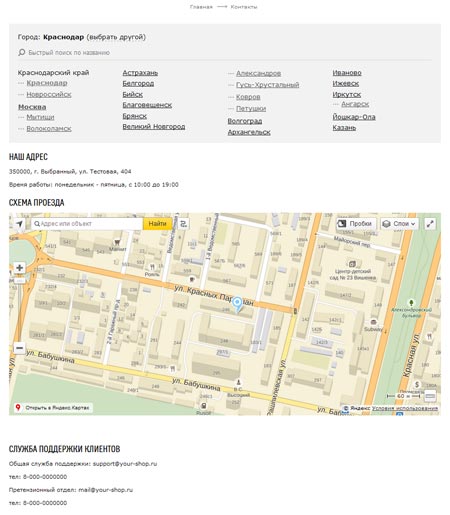The image size is (450, 515).
Task: Toggle the Пробки traffic layer
Action: click(356, 224)
